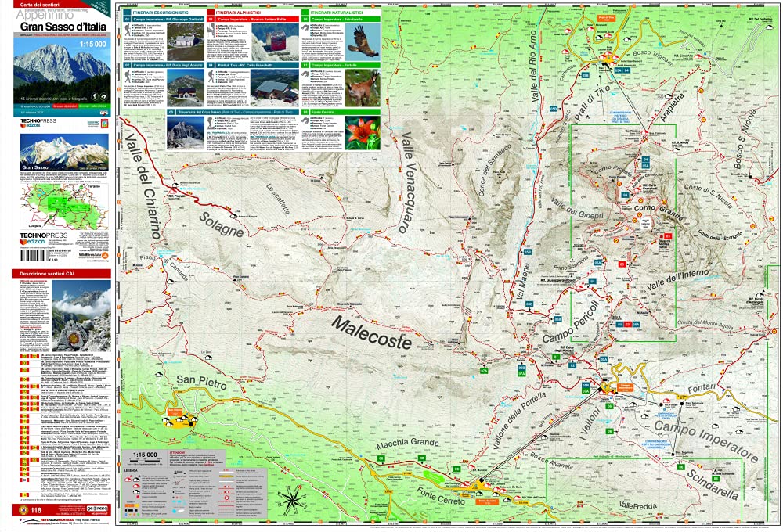
Task: Click the Gran Sasso d'Italia cover title
Action: 63,27
